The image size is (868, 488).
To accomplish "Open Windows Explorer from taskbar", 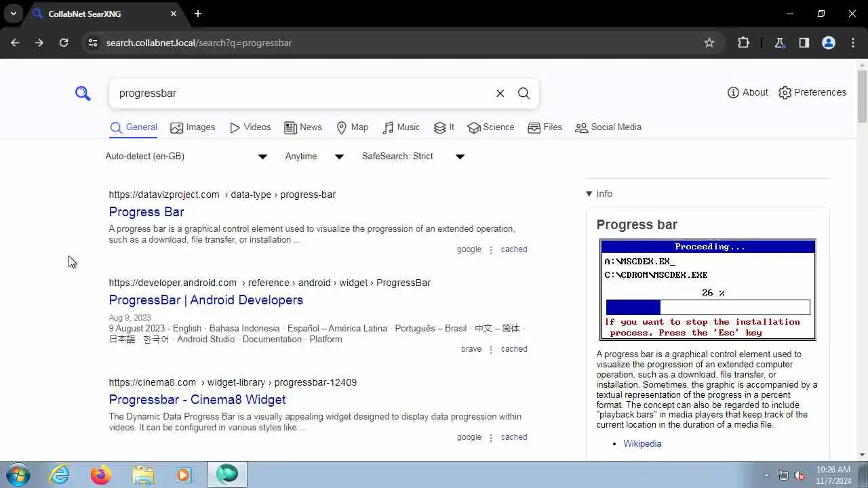I will pyautogui.click(x=143, y=474).
